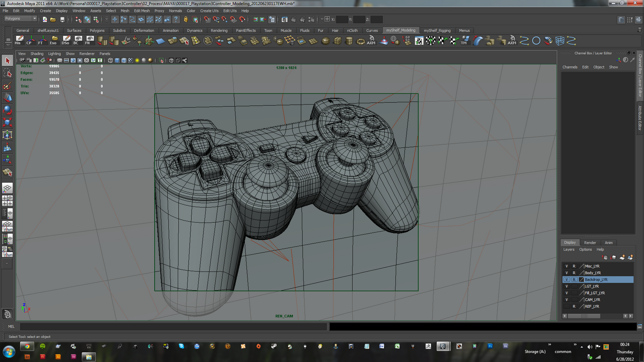This screenshot has height=362, width=644.
Task: Select the arrow Select Tool in toolbox
Action: [7, 61]
